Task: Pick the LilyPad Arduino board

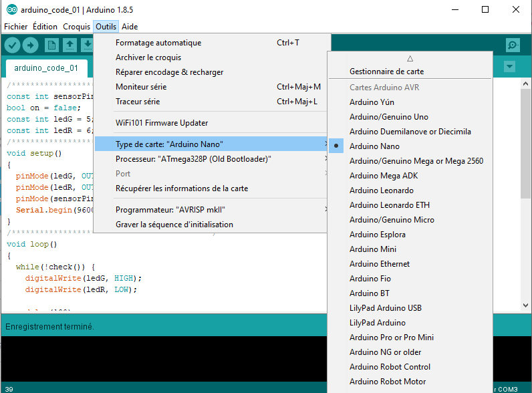Action: (x=410, y=323)
